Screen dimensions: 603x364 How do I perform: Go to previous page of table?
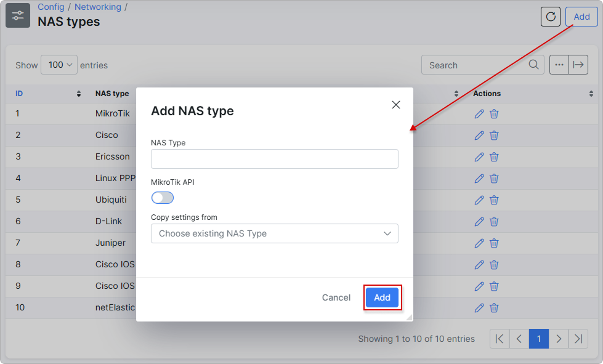coord(519,339)
